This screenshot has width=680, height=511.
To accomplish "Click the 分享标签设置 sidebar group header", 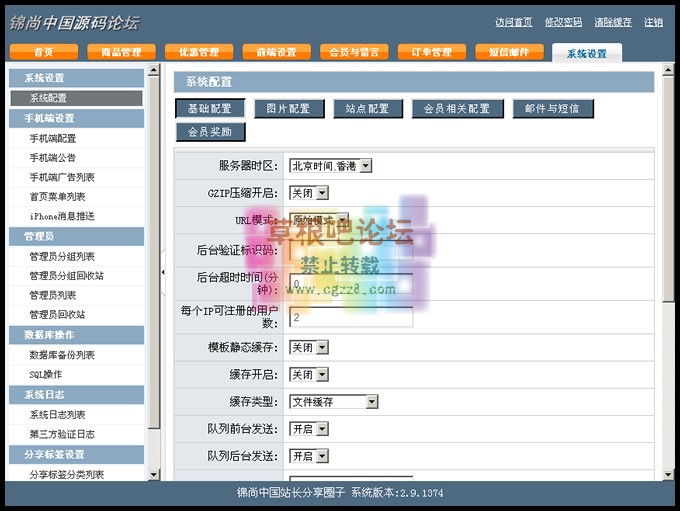I will tap(76, 454).
